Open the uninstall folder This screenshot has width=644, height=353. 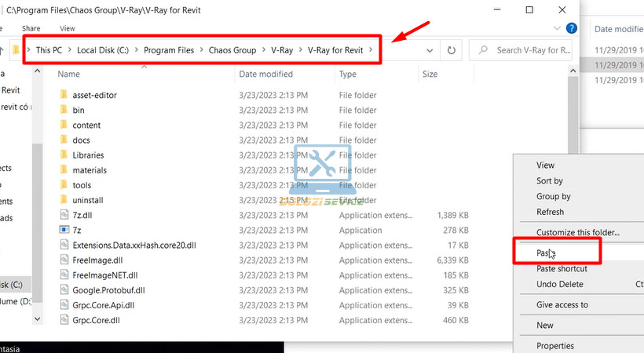pos(87,200)
